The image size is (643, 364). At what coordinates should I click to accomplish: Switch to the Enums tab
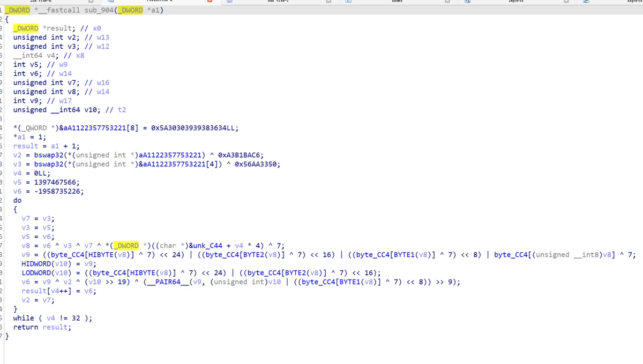tap(397, 1)
